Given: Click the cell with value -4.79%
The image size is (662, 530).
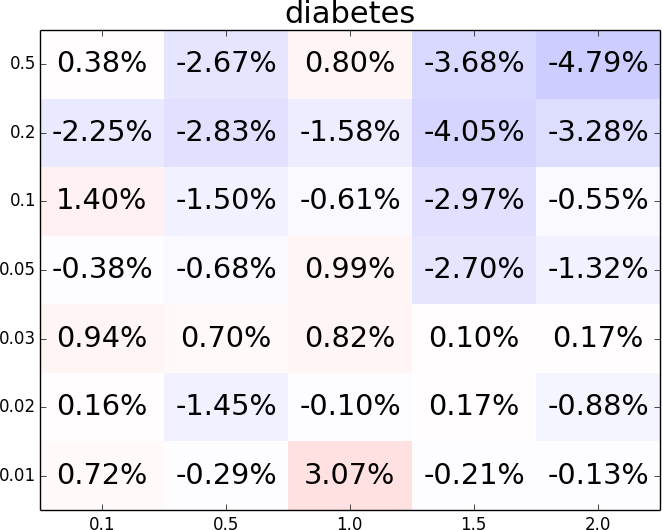Looking at the screenshot, I should point(598,64).
